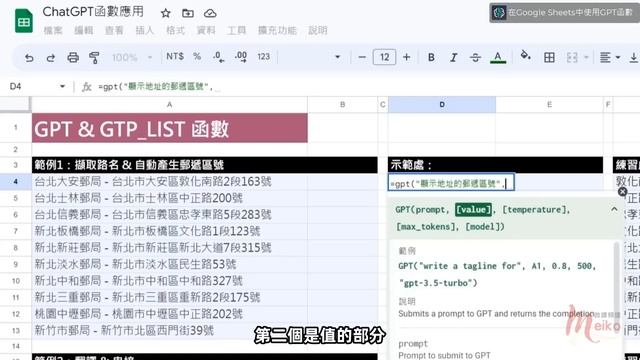Open the fill color picker
Image resolution: width=640 pixels, height=360 pixels.
tap(526, 56)
